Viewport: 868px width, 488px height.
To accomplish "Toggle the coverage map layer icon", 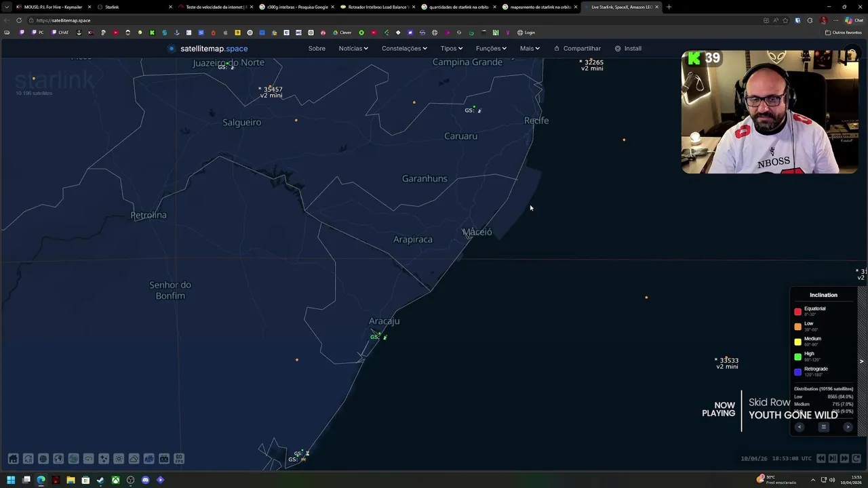I will pyautogui.click(x=149, y=459).
